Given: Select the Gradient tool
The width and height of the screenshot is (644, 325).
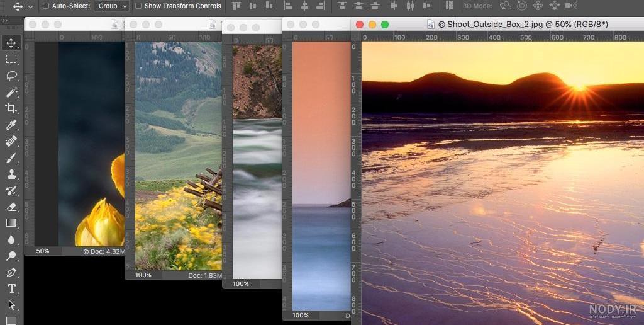Looking at the screenshot, I should point(11,223).
